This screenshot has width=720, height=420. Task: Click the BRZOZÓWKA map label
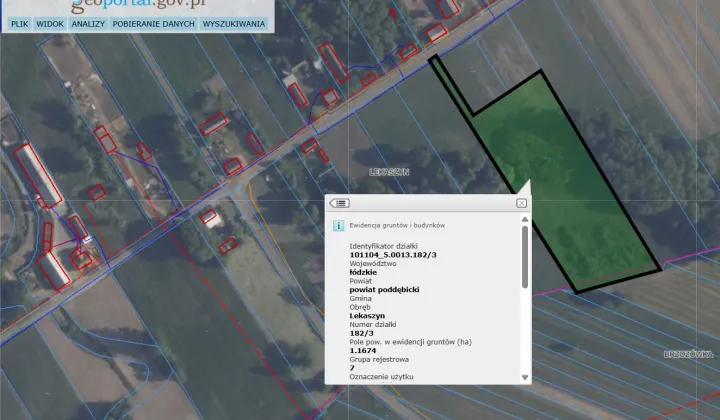[x=689, y=354]
